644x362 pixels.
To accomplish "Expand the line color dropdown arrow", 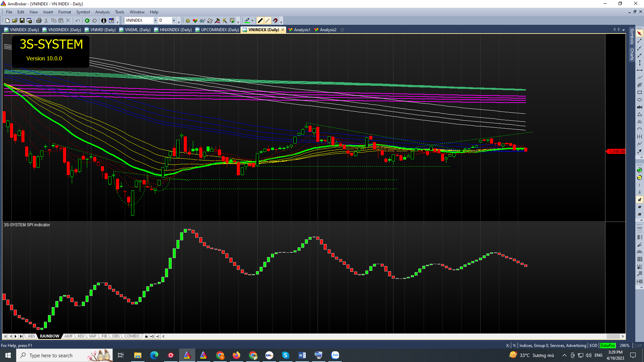I will (252, 20).
